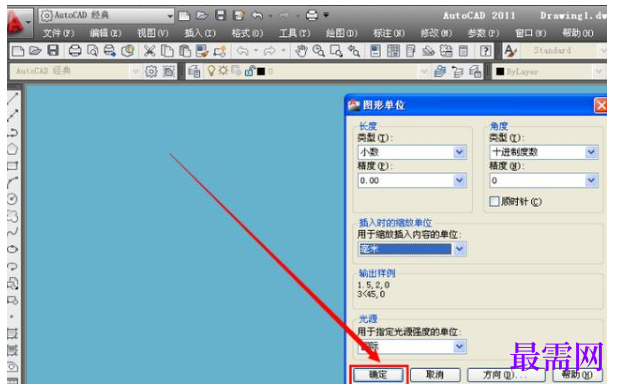
Task: Open the AutoCAD application menu button
Action: [18, 22]
